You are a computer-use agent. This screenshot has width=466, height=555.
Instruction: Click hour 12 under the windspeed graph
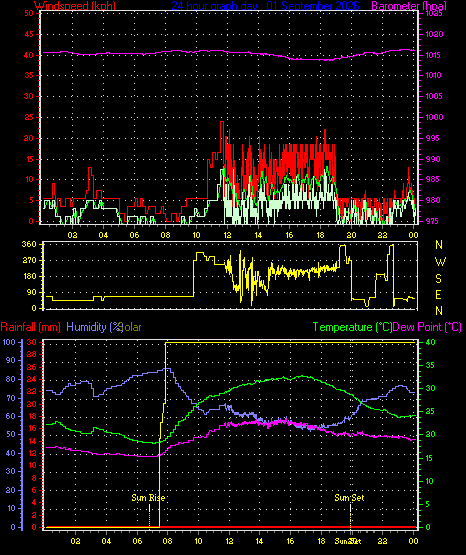(227, 235)
